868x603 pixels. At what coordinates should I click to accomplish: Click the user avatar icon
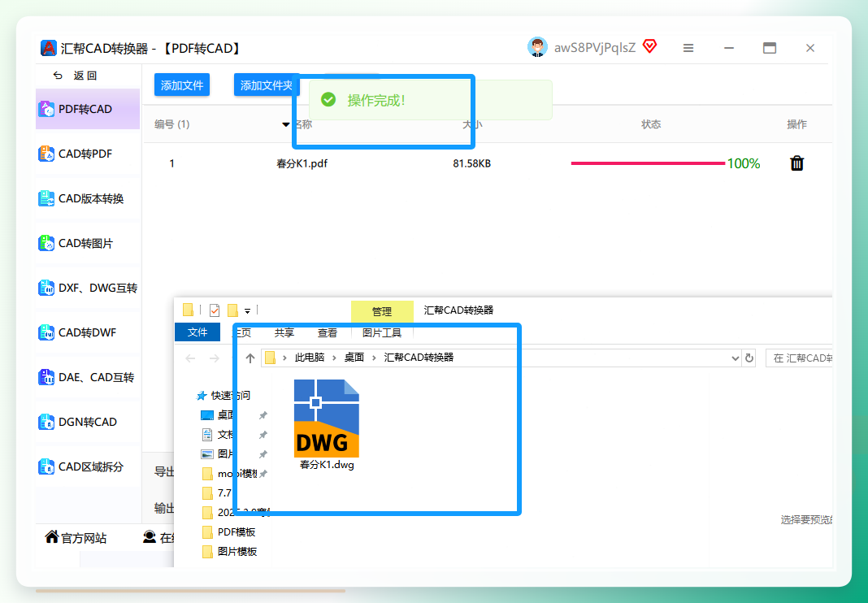coord(537,48)
